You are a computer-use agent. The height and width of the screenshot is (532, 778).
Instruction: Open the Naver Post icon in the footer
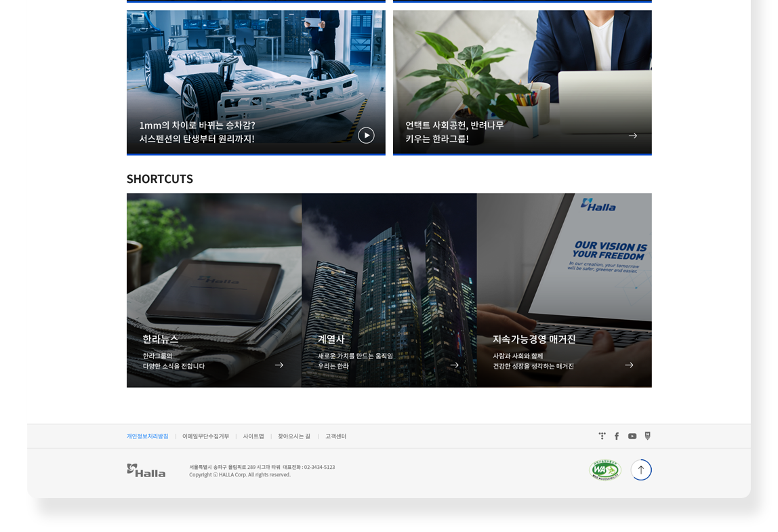tap(647, 436)
